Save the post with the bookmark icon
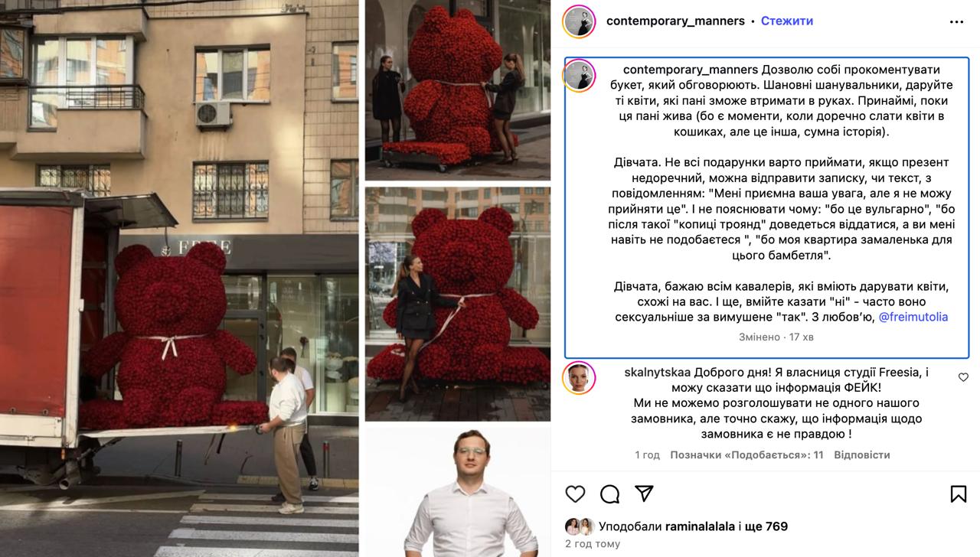This screenshot has width=980, height=557. coord(959,494)
